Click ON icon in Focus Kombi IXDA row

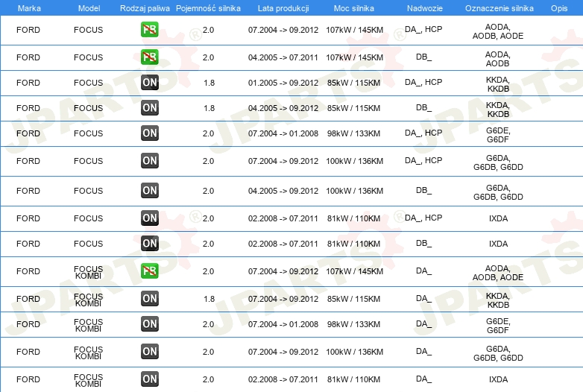tap(149, 379)
